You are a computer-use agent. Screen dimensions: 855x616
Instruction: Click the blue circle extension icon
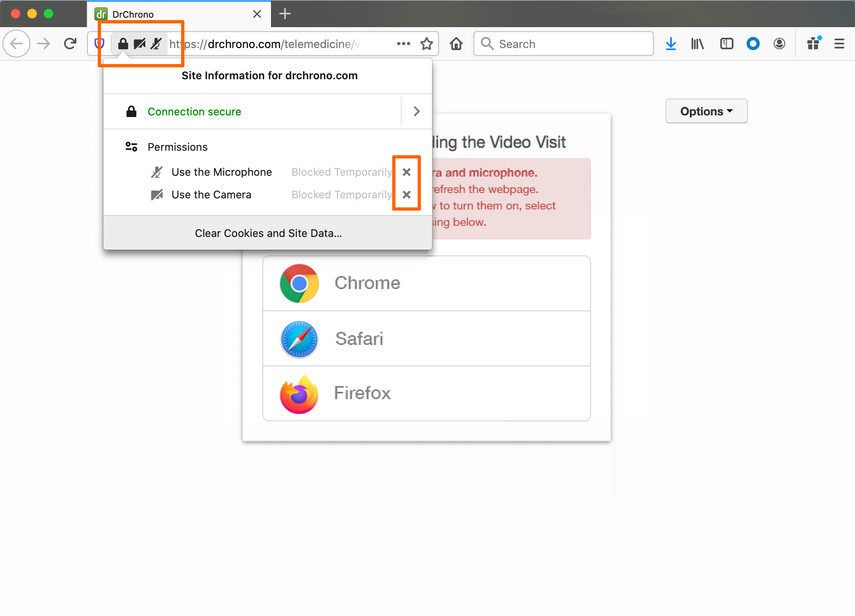coord(753,44)
